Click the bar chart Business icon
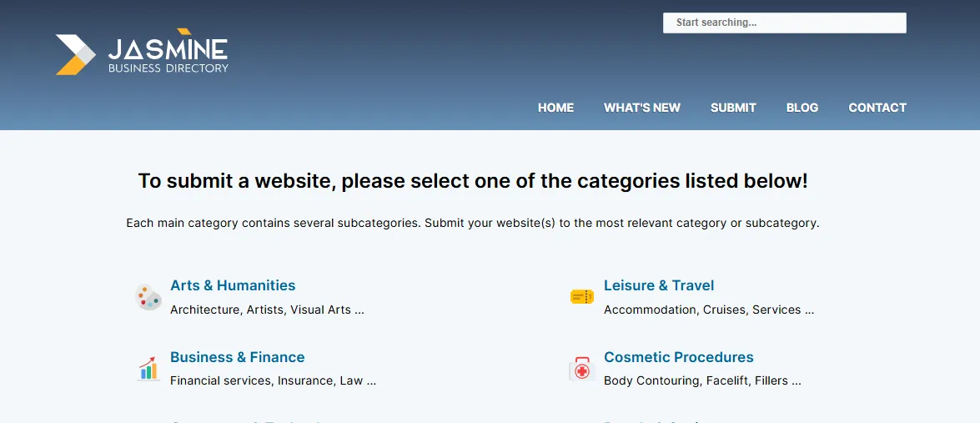Viewport: 980px width, 423px height. pyautogui.click(x=148, y=368)
